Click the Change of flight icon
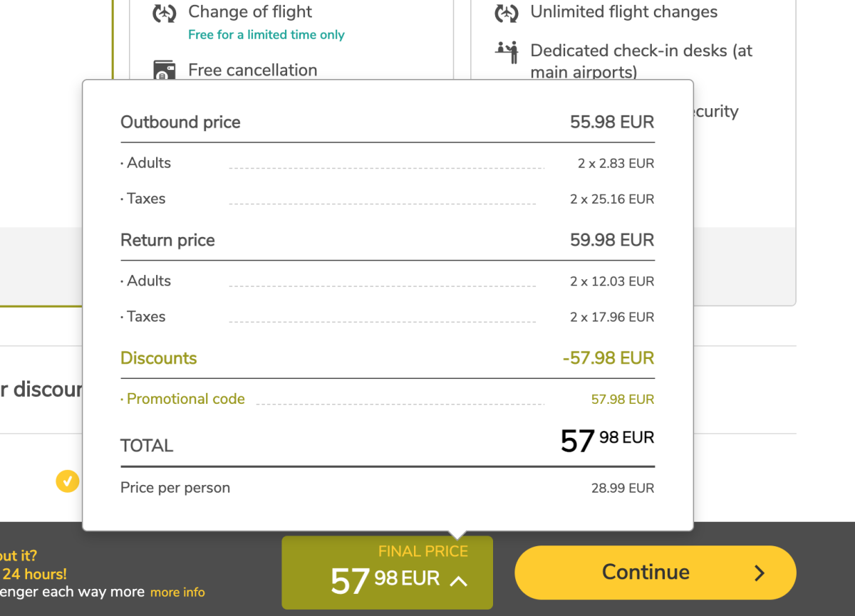855x616 pixels. coord(165,13)
